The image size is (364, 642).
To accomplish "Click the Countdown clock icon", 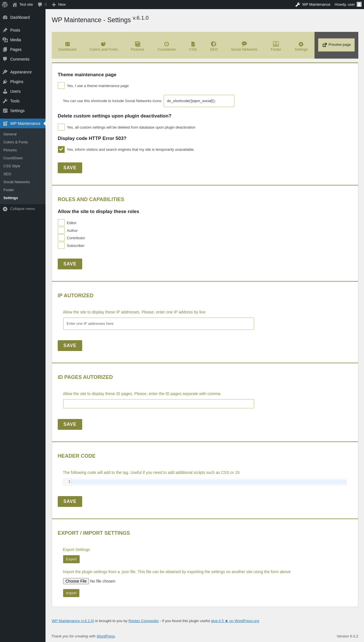I will [x=167, y=44].
